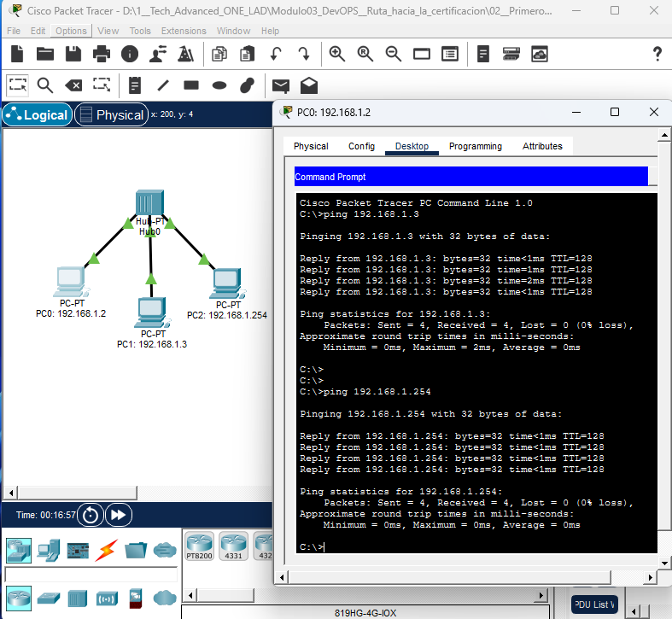
Task: Click PC0 window vertical scrollbar down arrow
Action: (664, 563)
